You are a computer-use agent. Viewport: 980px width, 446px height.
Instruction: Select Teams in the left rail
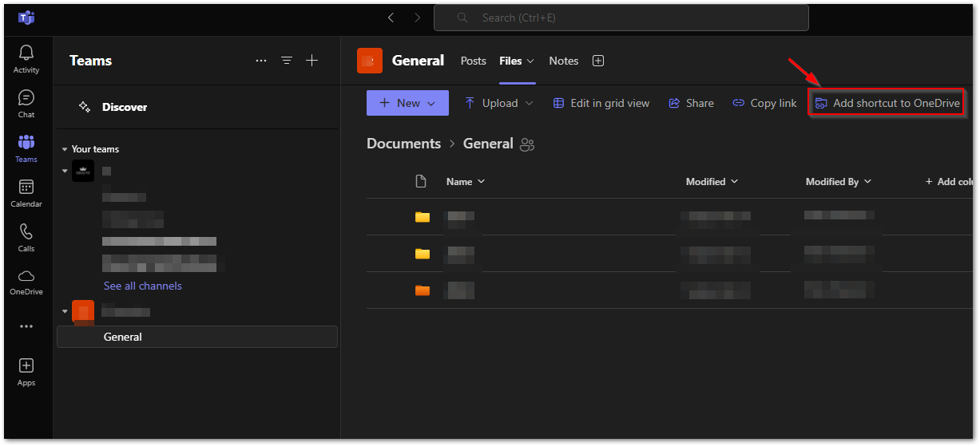click(26, 148)
